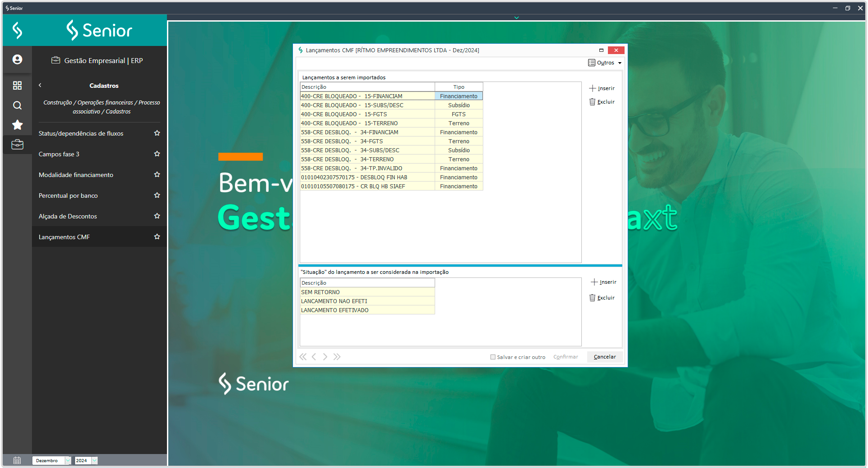Click the Senior logo icon at top-left
The image size is (868, 468).
click(17, 30)
